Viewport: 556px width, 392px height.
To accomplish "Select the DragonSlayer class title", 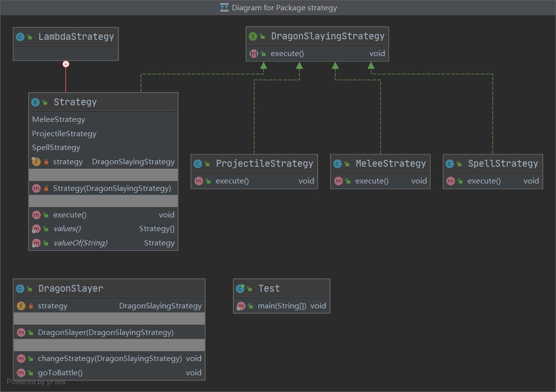I will [71, 289].
